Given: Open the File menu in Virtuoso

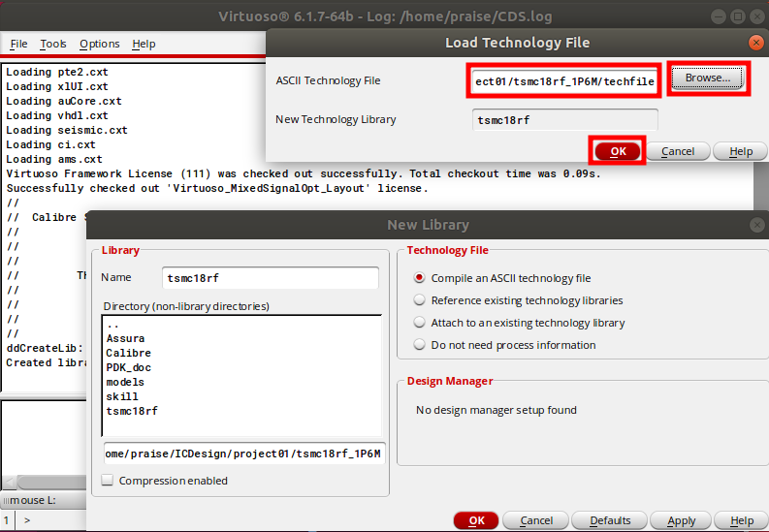Looking at the screenshot, I should pos(18,44).
